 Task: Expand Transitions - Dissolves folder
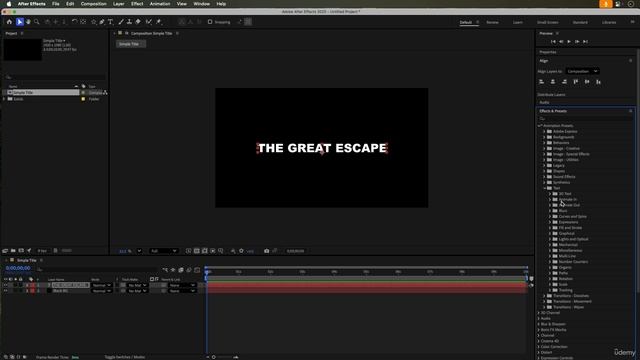point(544,296)
